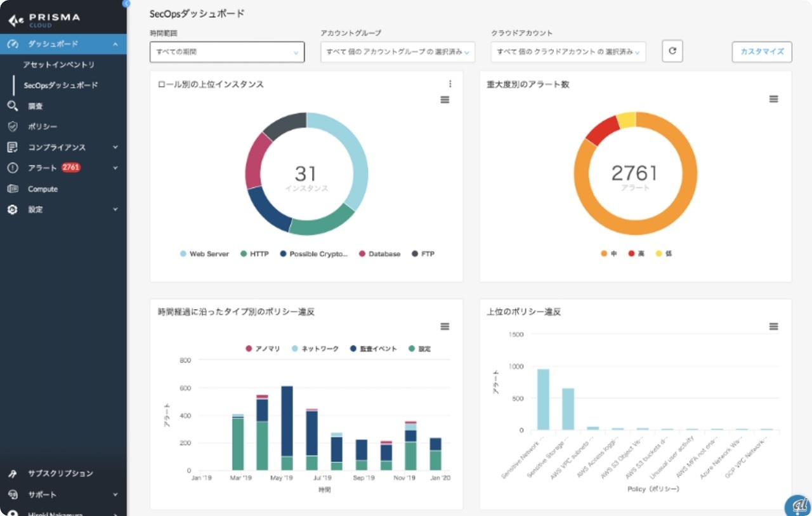Click the 2761 アラート count in donut
Screen dimensions: 812x516
pos(634,178)
